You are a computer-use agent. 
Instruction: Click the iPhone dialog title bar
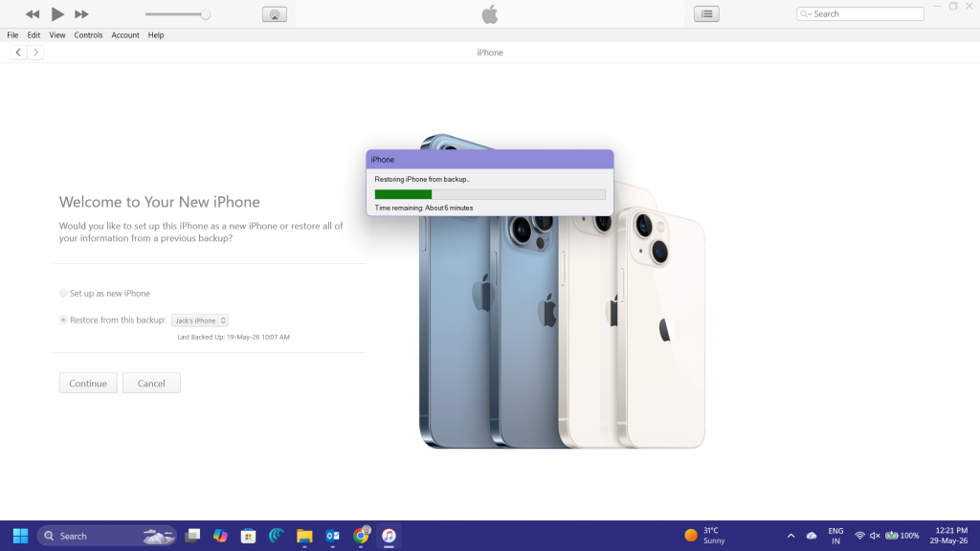coord(490,160)
